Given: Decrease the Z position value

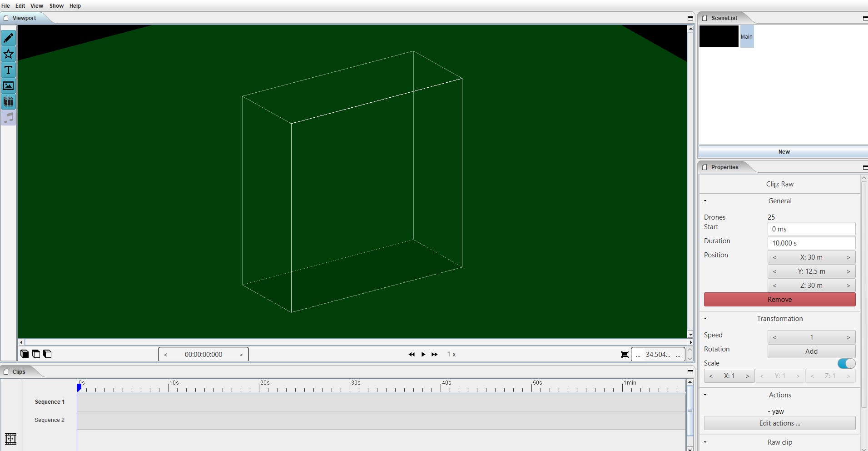Looking at the screenshot, I should click(x=774, y=286).
